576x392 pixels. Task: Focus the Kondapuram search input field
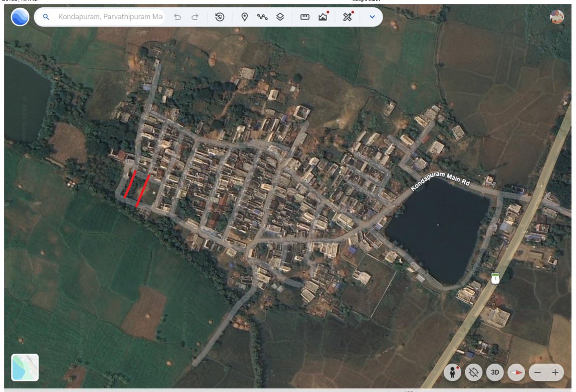pyautogui.click(x=111, y=17)
